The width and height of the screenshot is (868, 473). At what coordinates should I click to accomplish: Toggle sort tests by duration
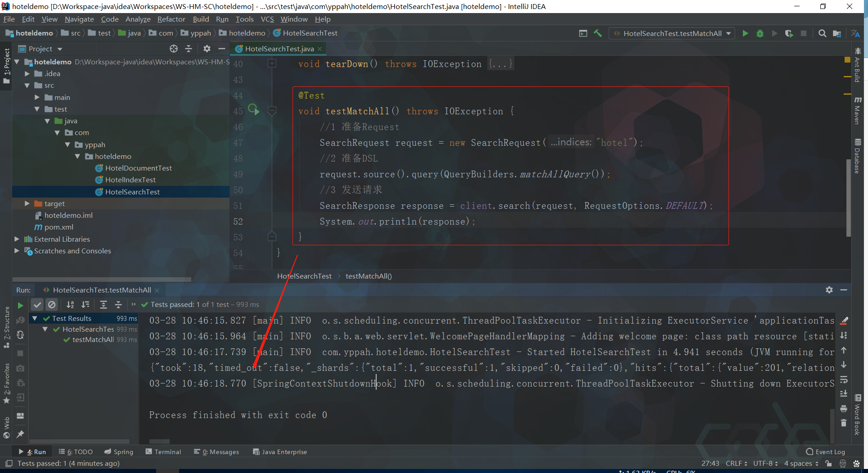(85, 305)
